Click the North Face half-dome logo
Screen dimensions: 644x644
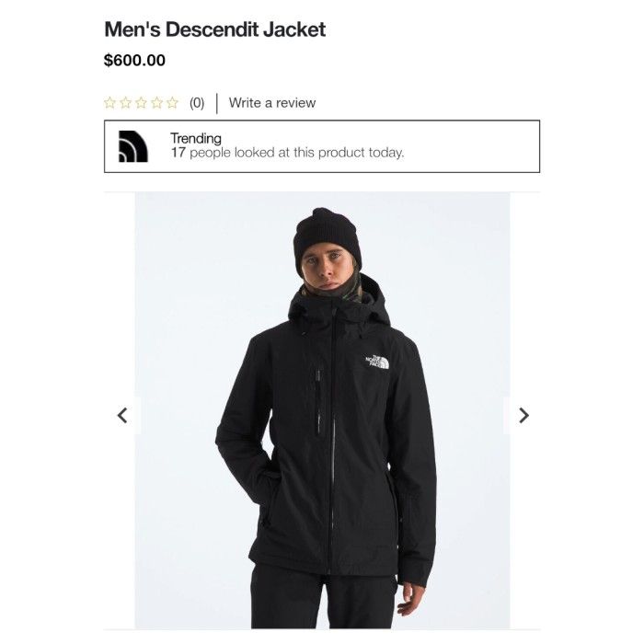(x=133, y=146)
